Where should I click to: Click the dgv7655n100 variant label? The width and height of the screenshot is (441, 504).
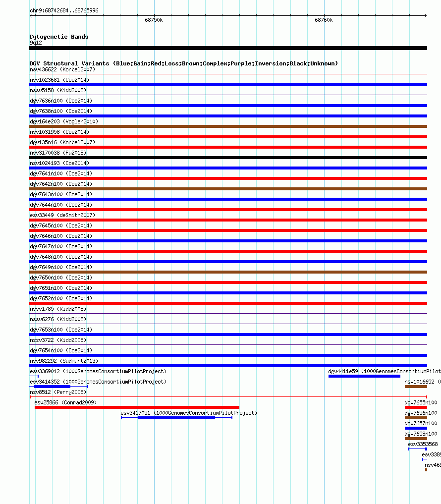click(x=421, y=402)
